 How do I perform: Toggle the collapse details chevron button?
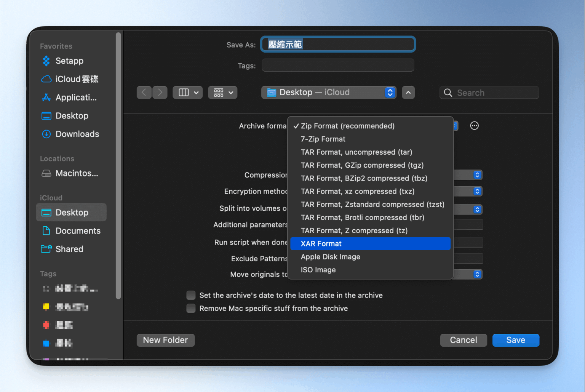coord(408,92)
